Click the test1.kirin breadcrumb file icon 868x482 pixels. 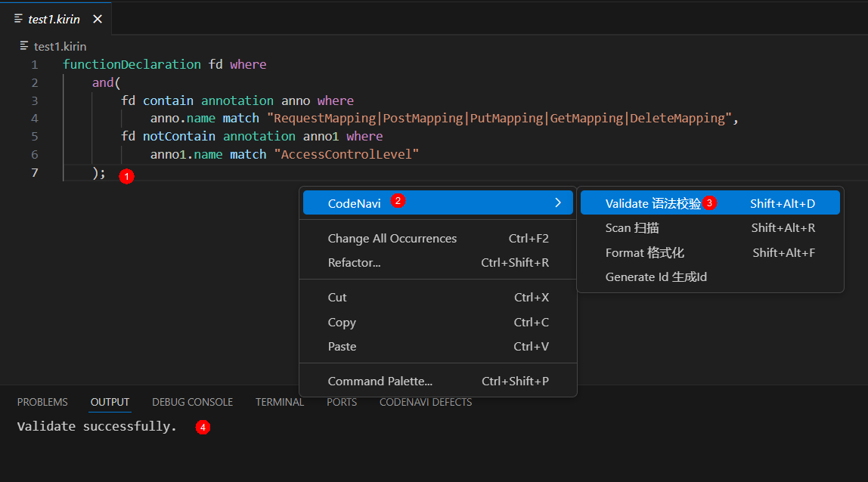click(24, 46)
